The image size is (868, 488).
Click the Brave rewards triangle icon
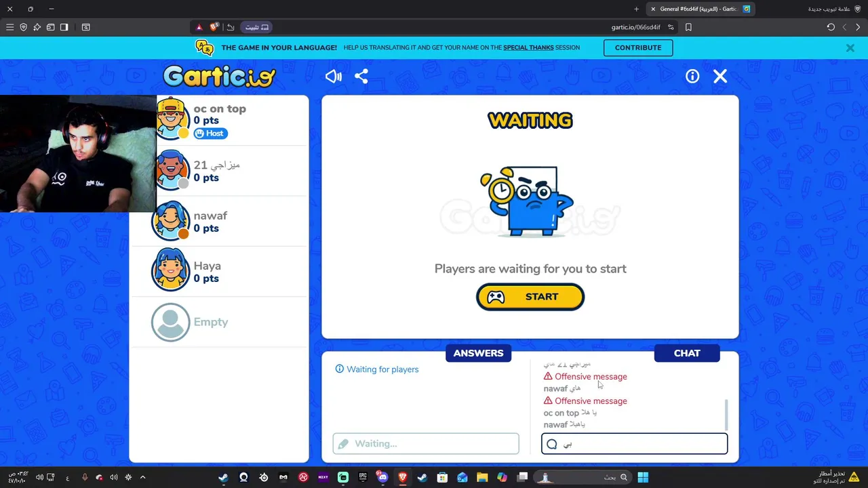[x=199, y=27]
